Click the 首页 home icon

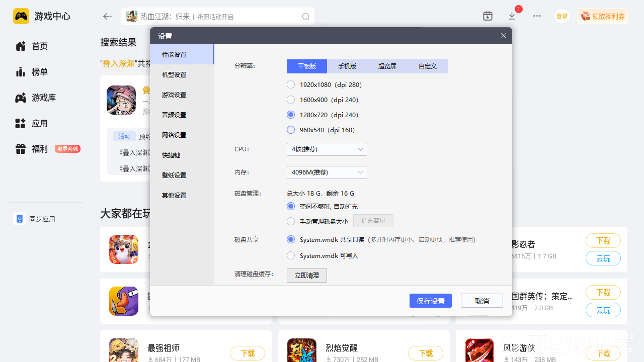point(21,46)
